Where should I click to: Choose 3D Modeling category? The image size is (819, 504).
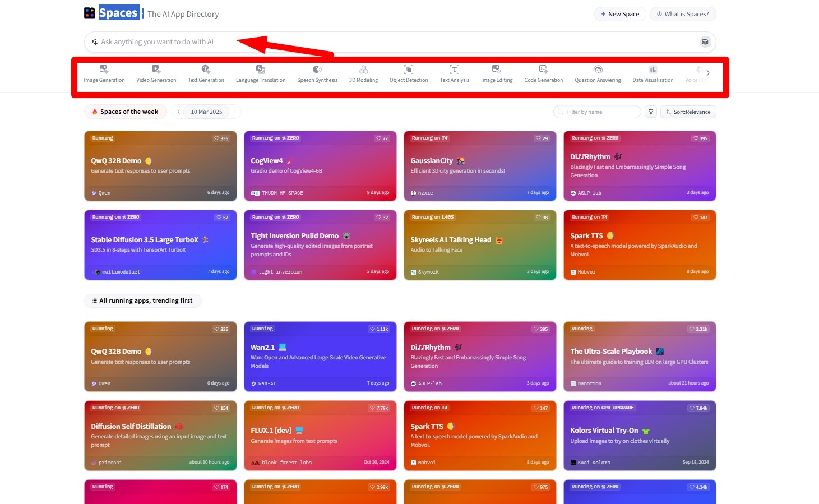(x=364, y=73)
